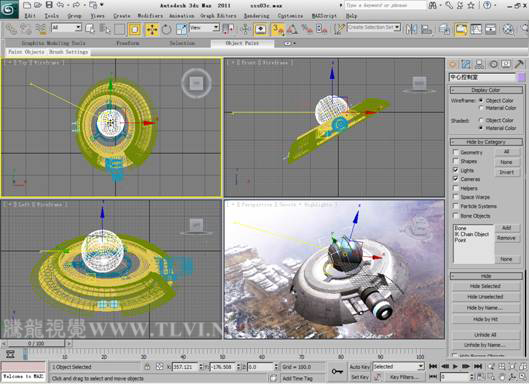Click the Play Animation button
The width and height of the screenshot is (529, 384).
tap(455, 366)
